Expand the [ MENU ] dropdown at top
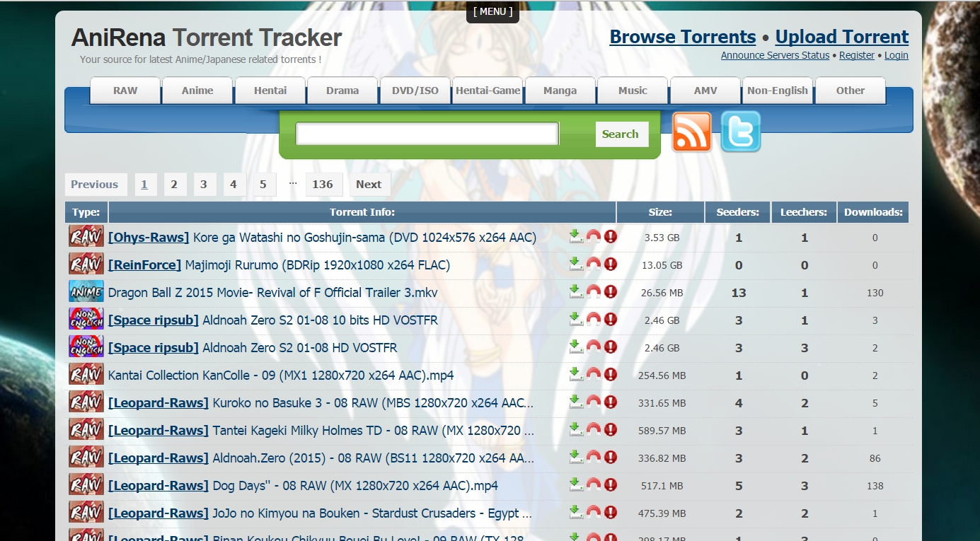The height and width of the screenshot is (541, 980). click(x=492, y=11)
